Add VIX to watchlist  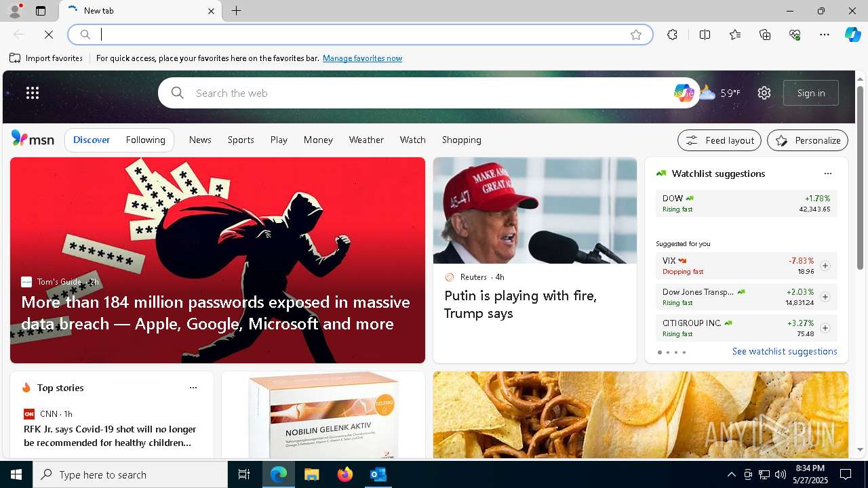(x=825, y=266)
